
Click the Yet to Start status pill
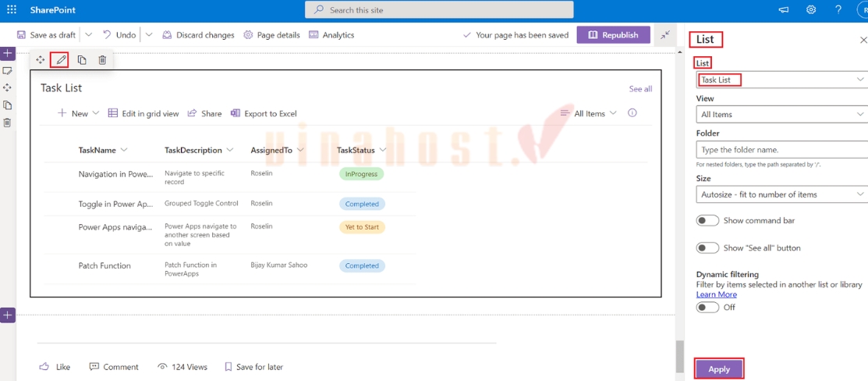[362, 227]
